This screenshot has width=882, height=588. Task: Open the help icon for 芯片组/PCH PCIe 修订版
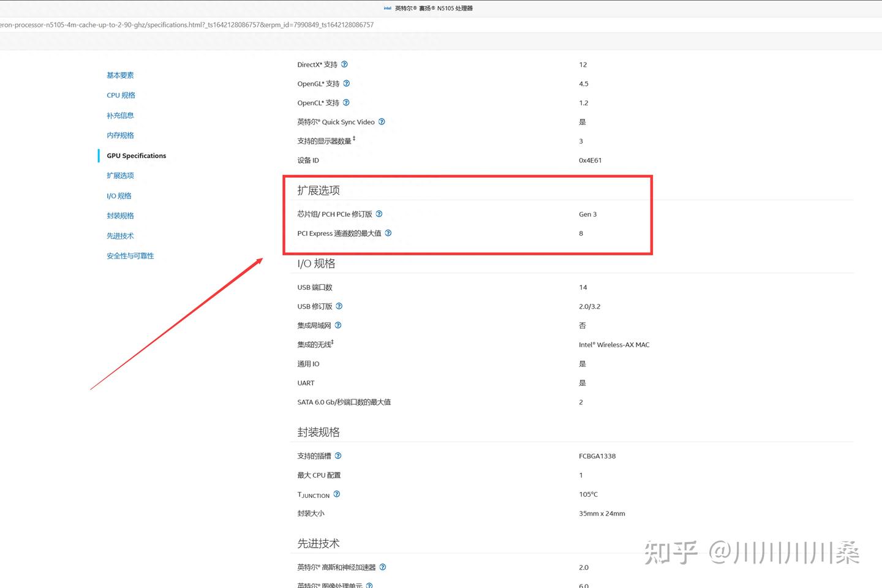coord(379,214)
